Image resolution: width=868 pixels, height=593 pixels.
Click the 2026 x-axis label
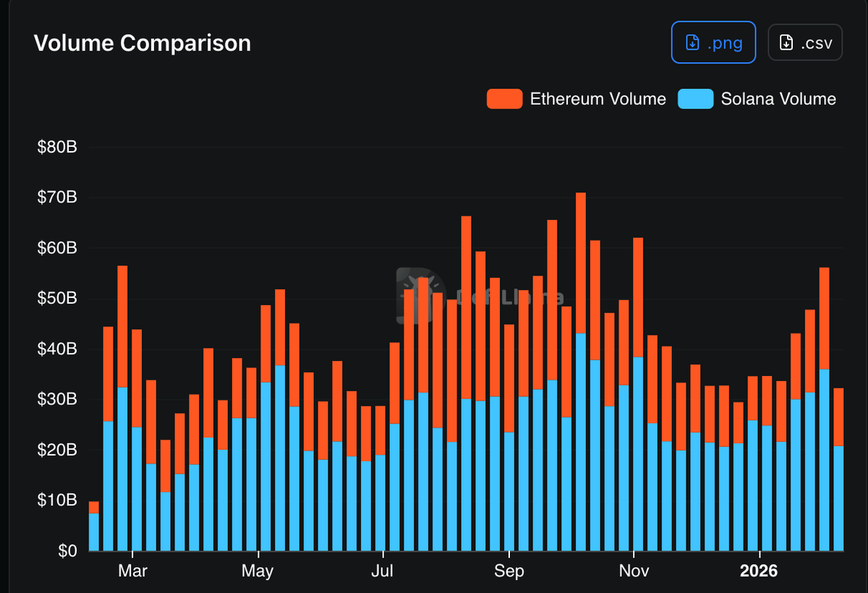point(759,571)
